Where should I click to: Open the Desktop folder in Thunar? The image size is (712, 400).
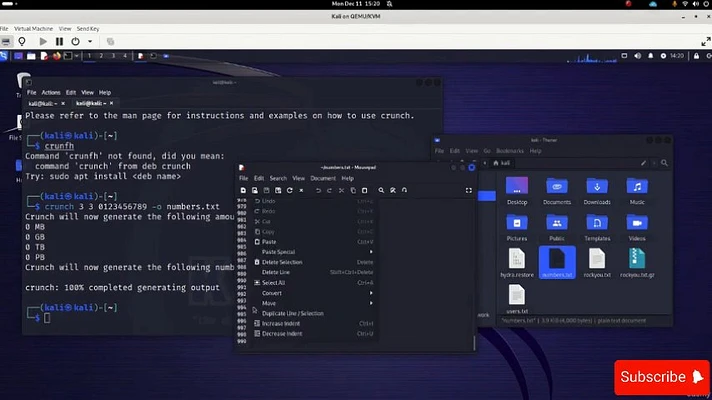517,191
